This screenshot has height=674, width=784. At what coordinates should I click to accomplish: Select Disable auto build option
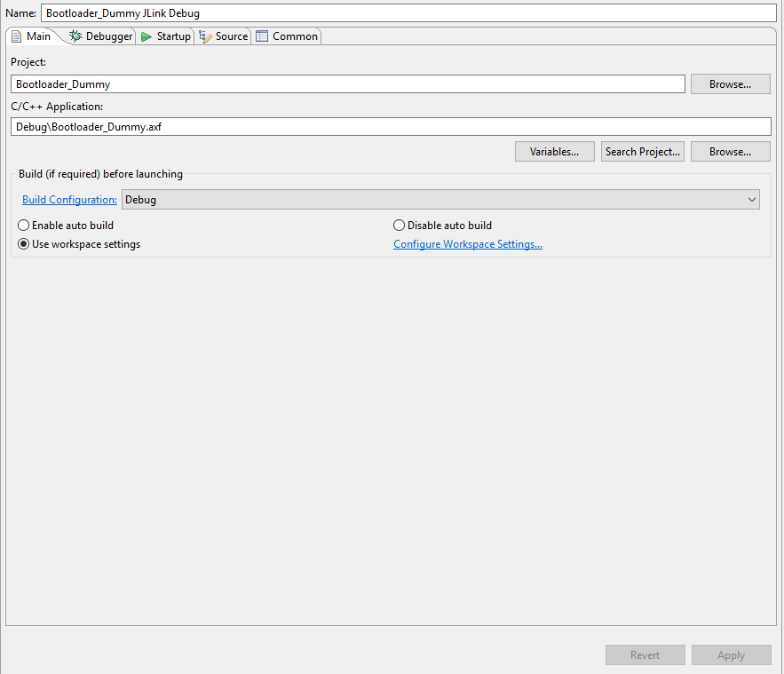pos(442,226)
